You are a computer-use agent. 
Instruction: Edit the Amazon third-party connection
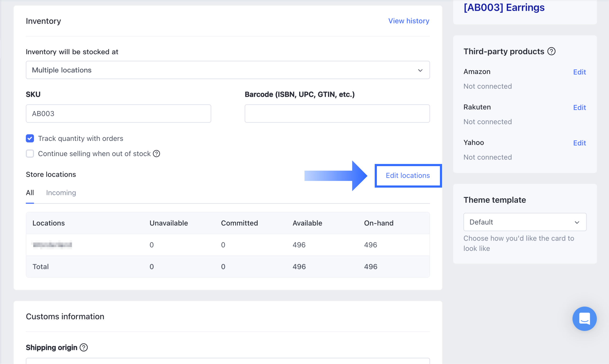pos(579,72)
